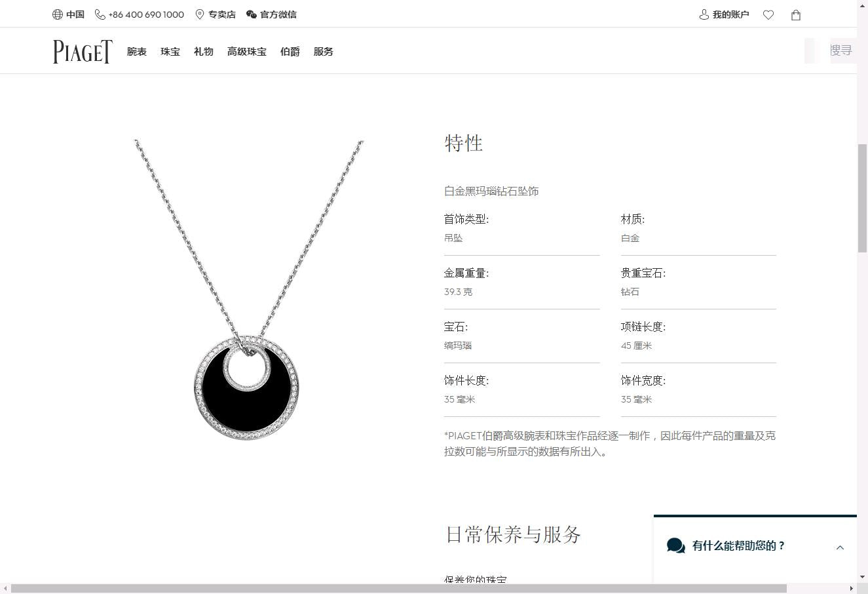Click the WeChat icon in top bar

(x=251, y=14)
